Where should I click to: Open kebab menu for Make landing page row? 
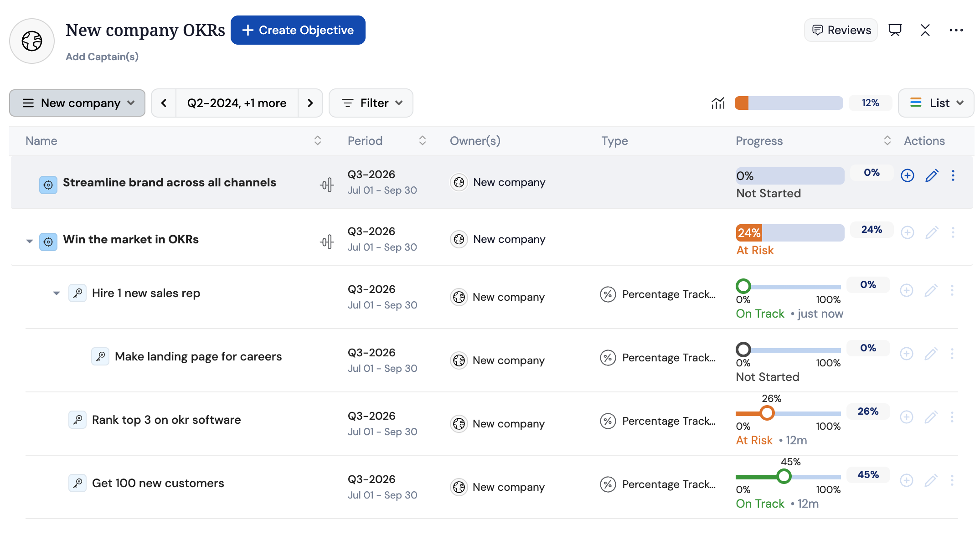point(952,354)
